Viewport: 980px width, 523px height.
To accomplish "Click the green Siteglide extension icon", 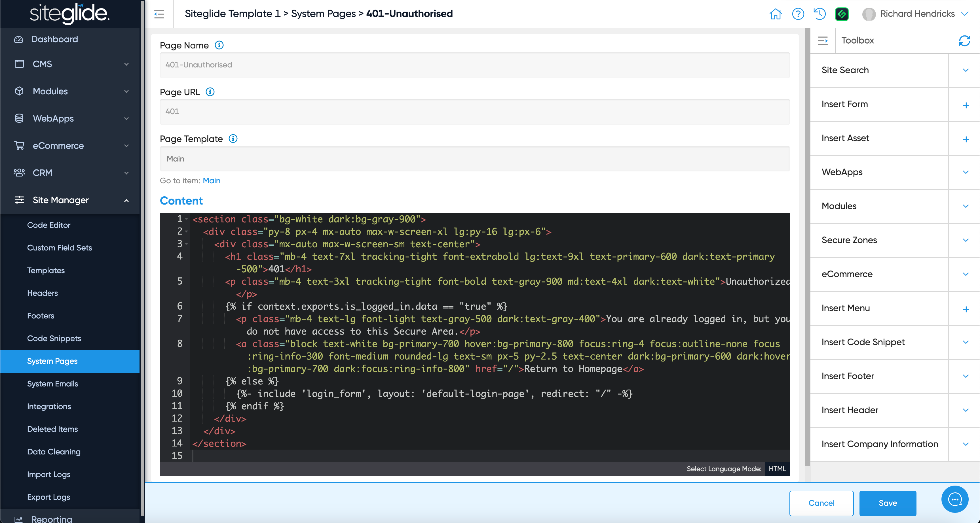I will click(842, 14).
